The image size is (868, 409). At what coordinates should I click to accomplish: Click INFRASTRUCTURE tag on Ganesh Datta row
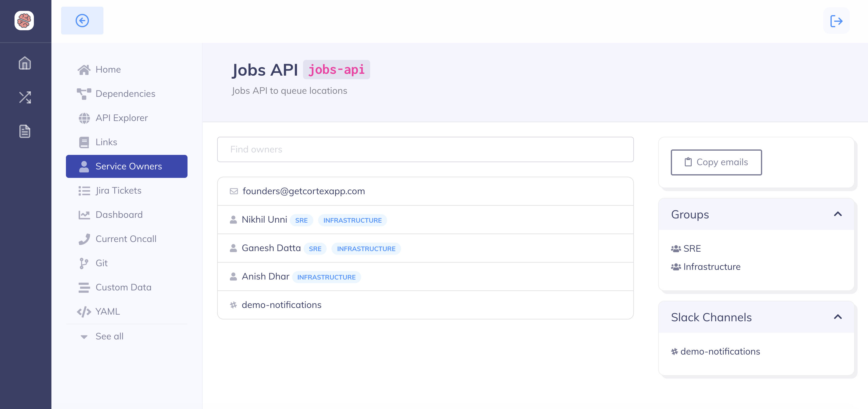[x=366, y=249]
